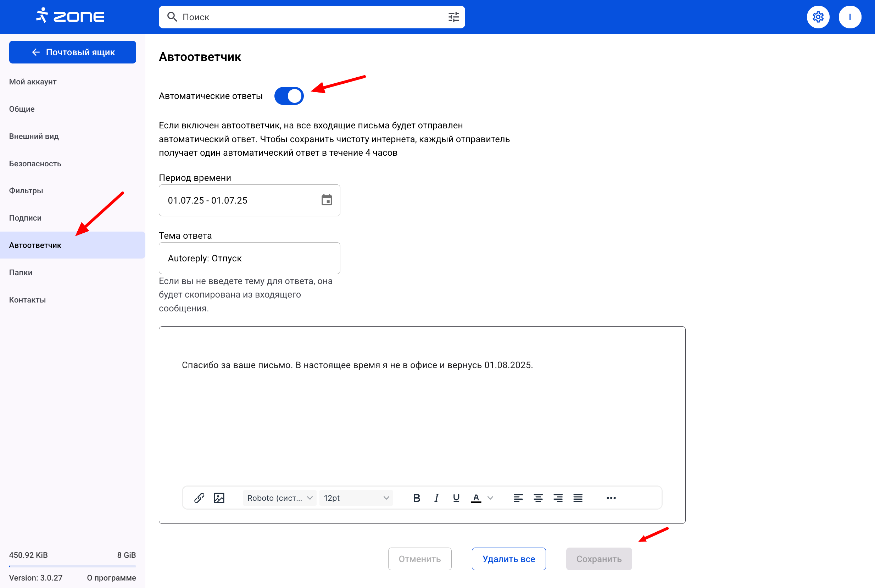Open the search filter options icon
Viewport: 875px width, 588px height.
[x=453, y=17]
